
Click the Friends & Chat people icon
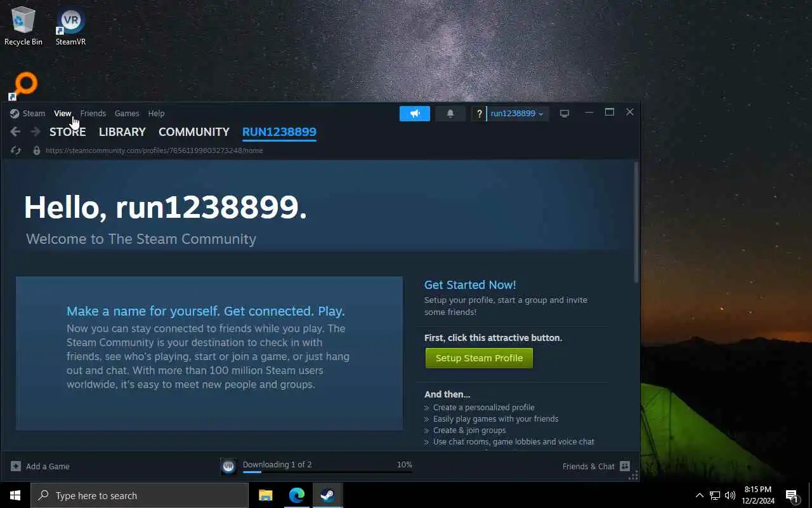tap(625, 466)
